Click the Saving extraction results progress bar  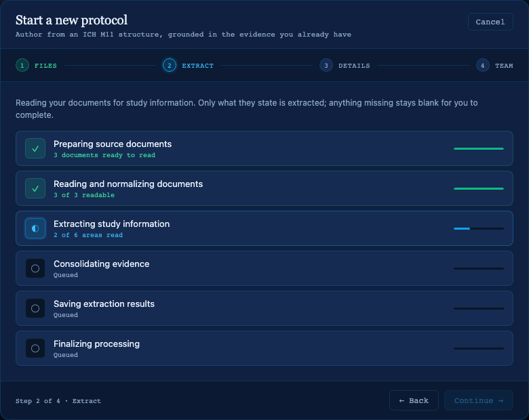point(478,308)
